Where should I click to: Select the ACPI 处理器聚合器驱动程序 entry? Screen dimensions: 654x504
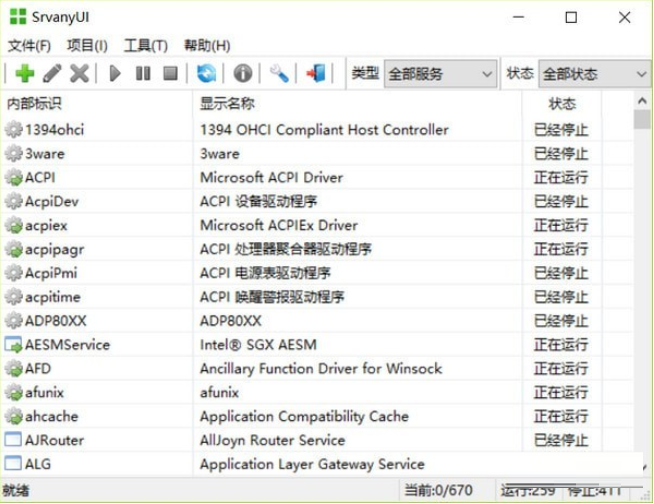(286, 249)
